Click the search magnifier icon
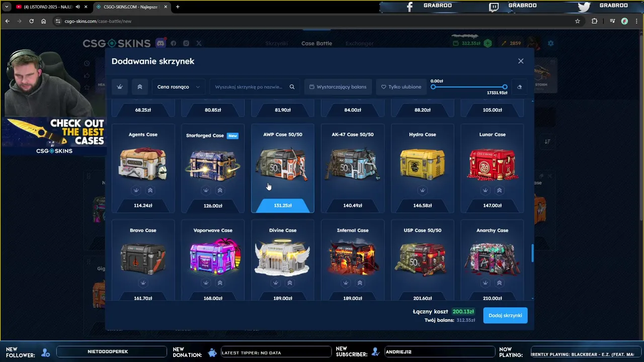 (292, 87)
